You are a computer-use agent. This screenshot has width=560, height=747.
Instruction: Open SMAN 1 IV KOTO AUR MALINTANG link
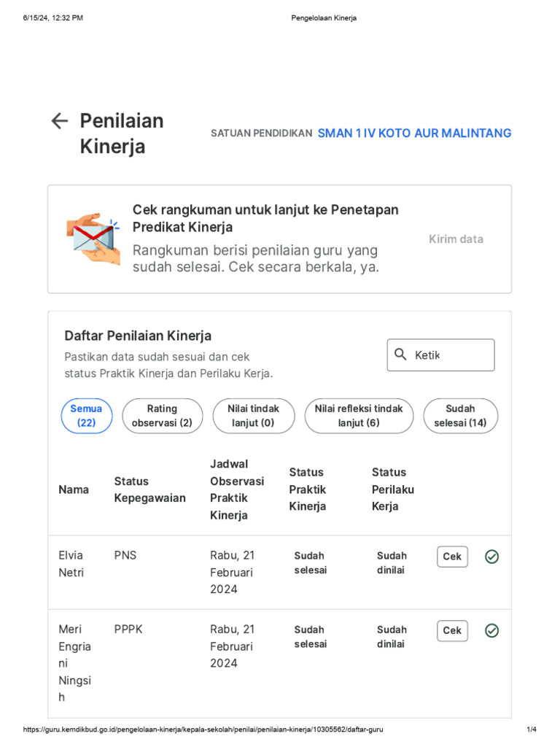pos(414,133)
